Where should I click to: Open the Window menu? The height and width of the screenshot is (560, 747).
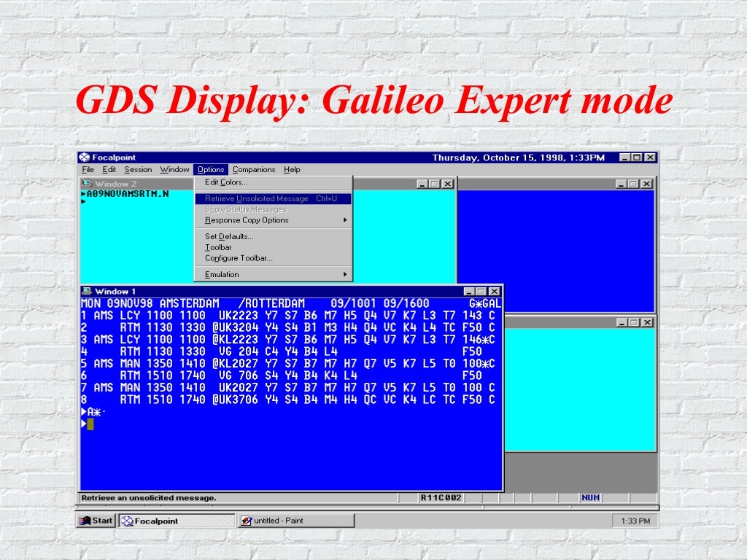(x=174, y=169)
